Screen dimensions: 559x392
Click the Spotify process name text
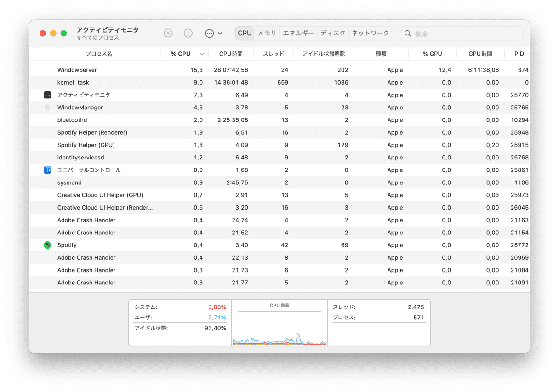tap(67, 245)
